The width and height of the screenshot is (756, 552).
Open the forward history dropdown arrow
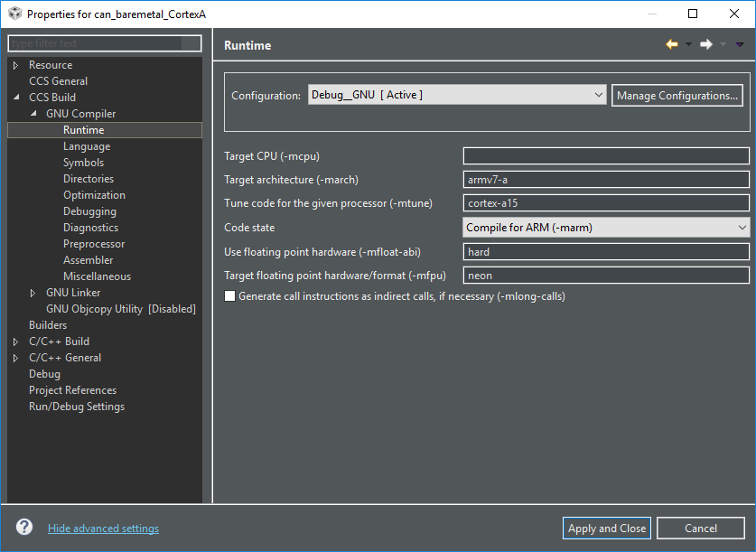click(x=723, y=44)
